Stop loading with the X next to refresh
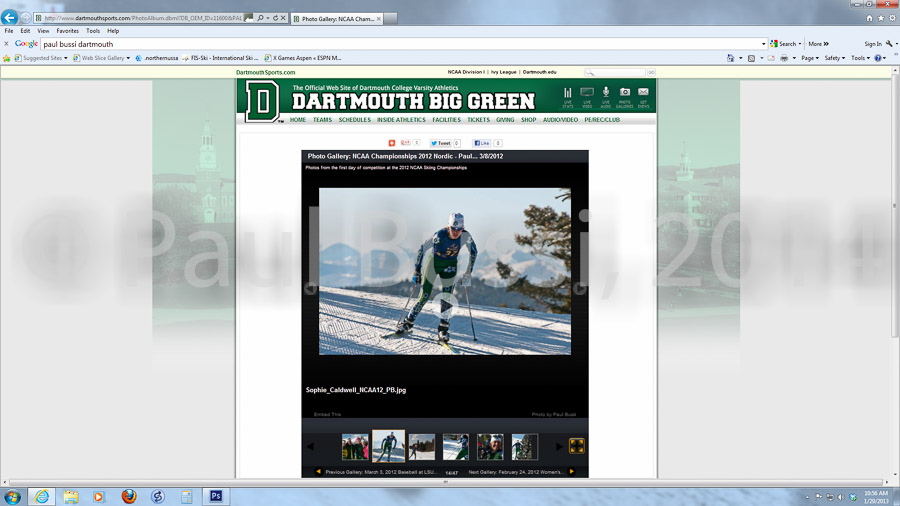This screenshot has width=900, height=506. coord(283,18)
